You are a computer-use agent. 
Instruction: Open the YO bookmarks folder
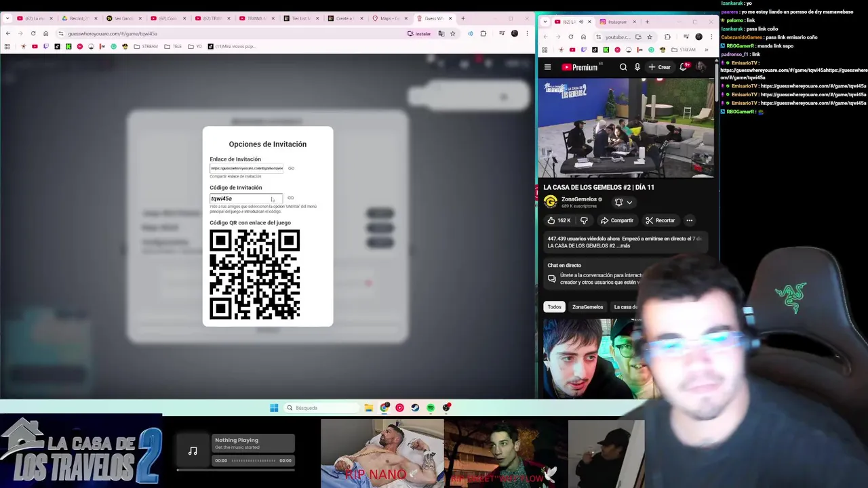pyautogui.click(x=195, y=46)
